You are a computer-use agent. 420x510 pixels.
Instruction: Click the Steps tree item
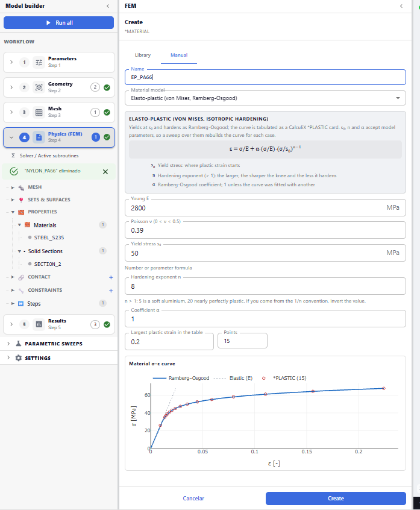(x=34, y=303)
